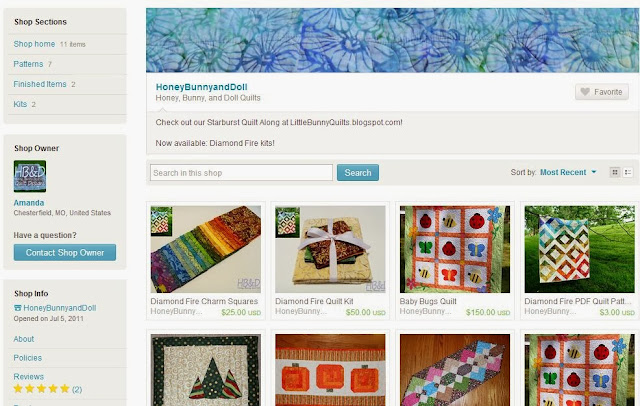Open the Baby Bugs Quilt listing image
The height and width of the screenshot is (406, 640).
coord(455,249)
